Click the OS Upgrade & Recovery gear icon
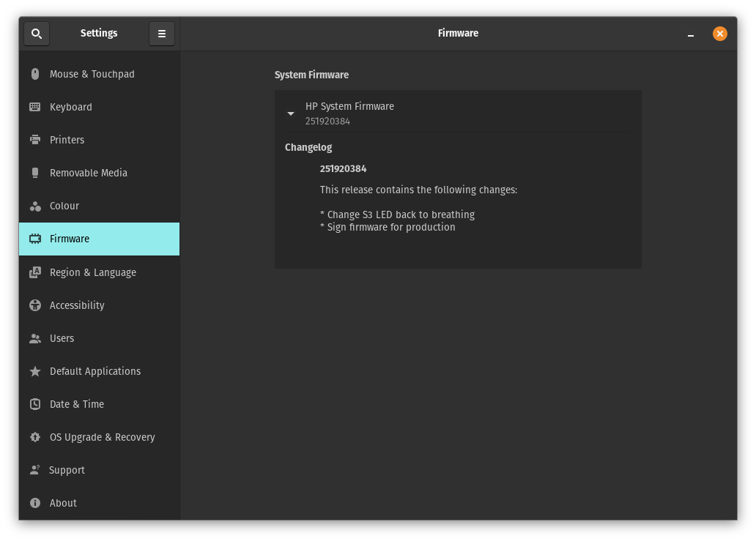 pyautogui.click(x=35, y=437)
